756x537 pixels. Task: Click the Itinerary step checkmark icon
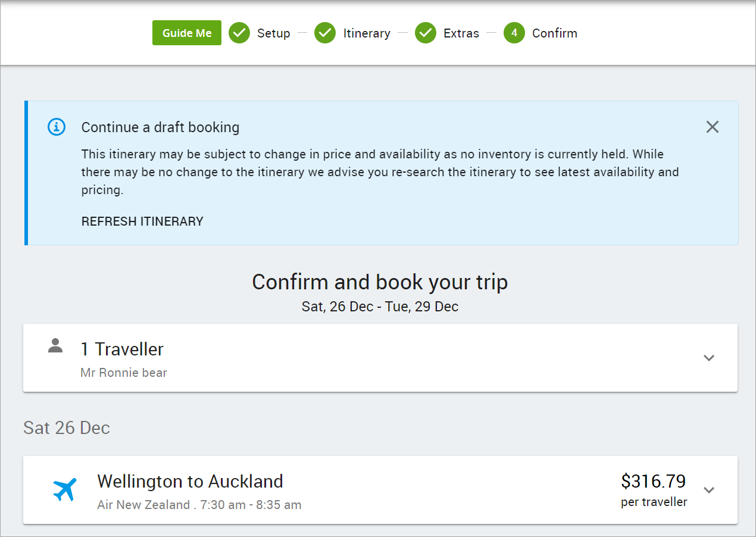[x=325, y=33]
